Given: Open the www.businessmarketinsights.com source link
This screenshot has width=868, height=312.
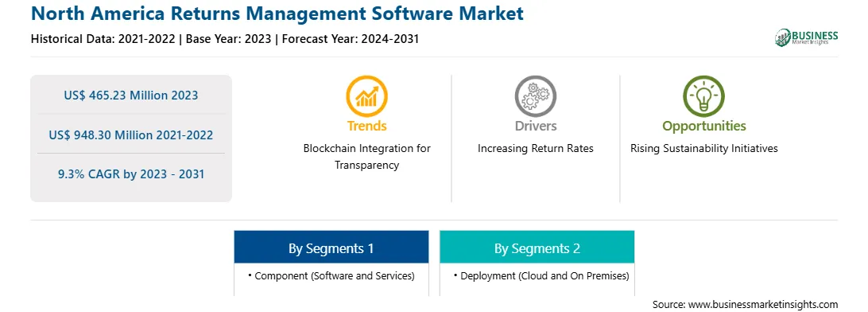Looking at the screenshot, I should 763,304.
